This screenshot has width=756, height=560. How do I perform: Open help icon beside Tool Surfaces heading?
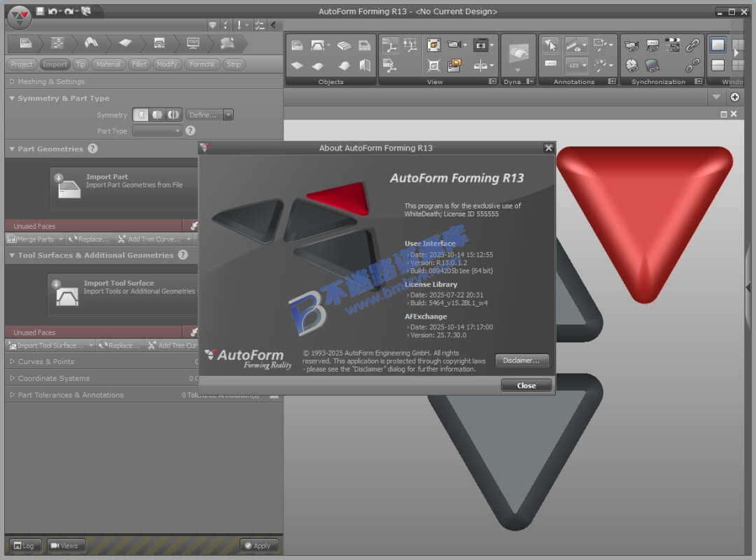tap(183, 255)
